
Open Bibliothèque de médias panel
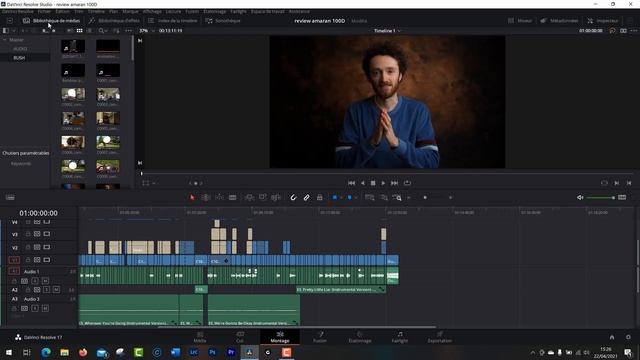[51, 20]
